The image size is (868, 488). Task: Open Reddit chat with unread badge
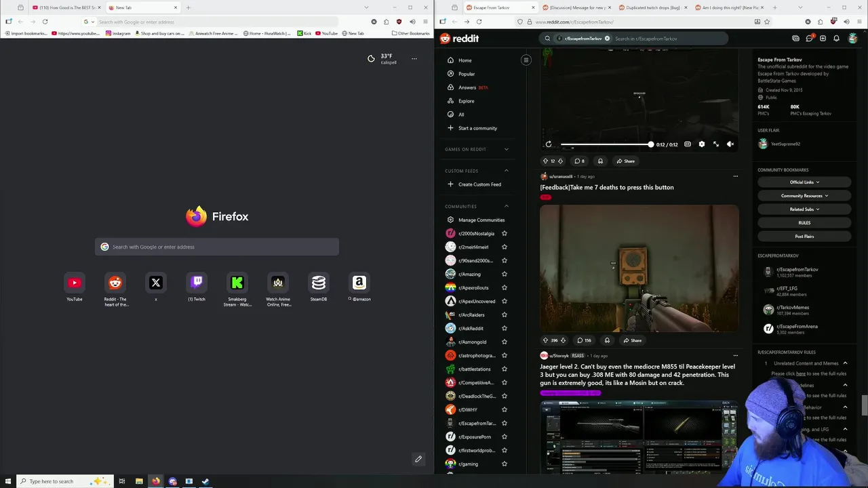coord(809,39)
